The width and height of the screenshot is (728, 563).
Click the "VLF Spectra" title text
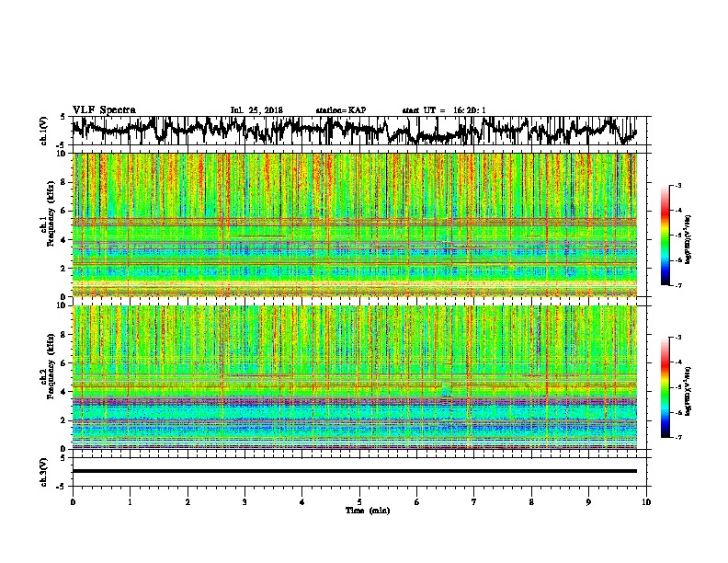104,110
